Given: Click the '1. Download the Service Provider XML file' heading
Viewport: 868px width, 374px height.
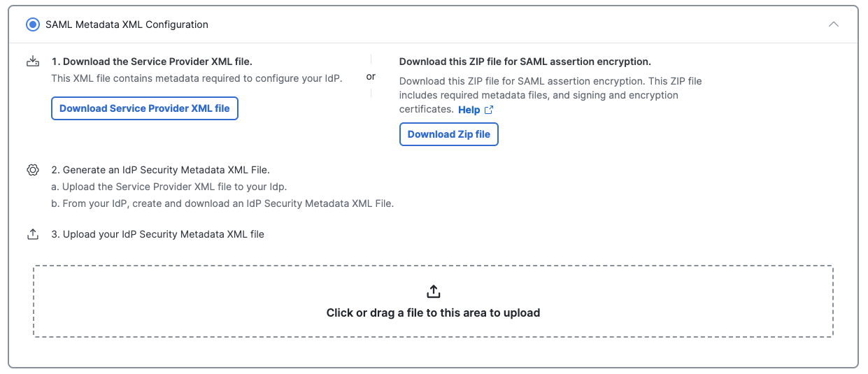Looking at the screenshot, I should [152, 62].
